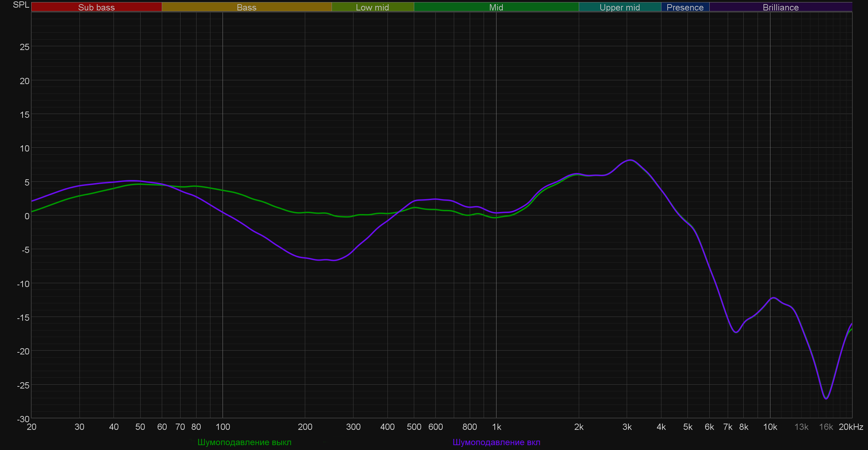Click the -30 dB level axis label
868x450 pixels.
pyautogui.click(x=23, y=419)
